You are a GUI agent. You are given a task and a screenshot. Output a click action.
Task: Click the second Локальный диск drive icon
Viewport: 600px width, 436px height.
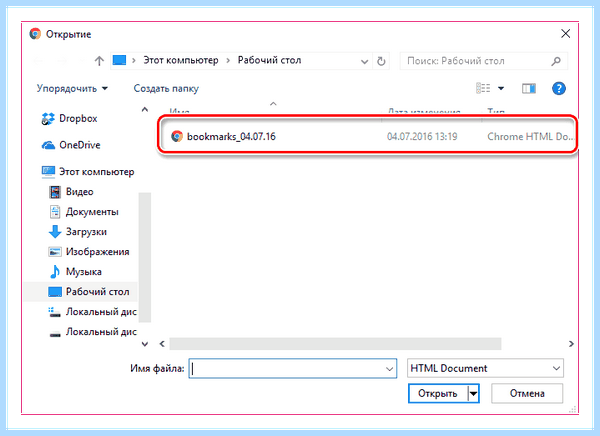coord(55,334)
